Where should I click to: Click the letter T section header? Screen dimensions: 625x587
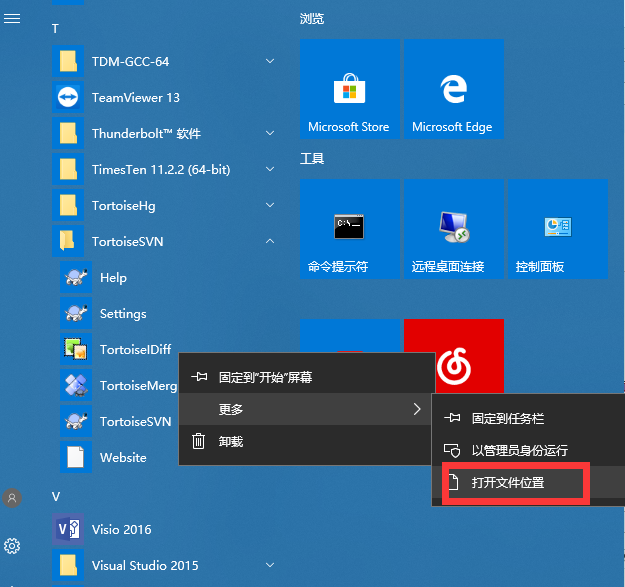click(x=55, y=29)
